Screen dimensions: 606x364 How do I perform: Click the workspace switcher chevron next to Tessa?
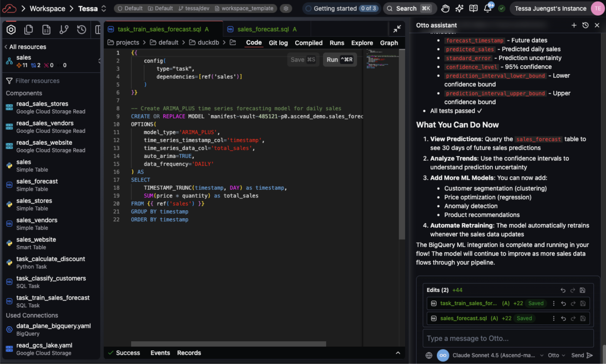[x=104, y=8]
